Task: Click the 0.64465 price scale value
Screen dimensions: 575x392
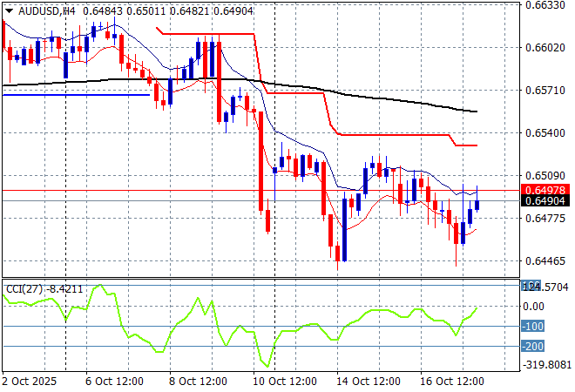Action: [x=545, y=261]
